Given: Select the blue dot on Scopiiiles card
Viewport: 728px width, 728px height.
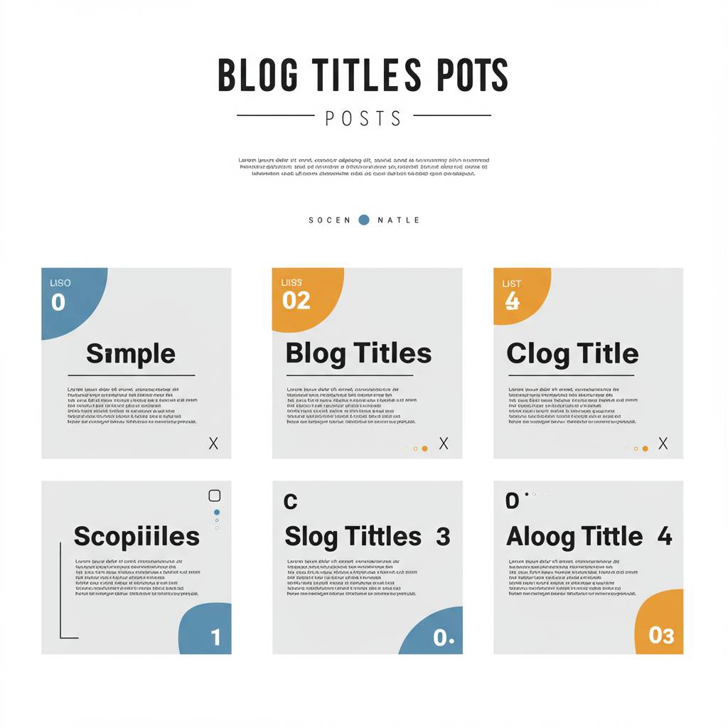Looking at the screenshot, I should [217, 512].
